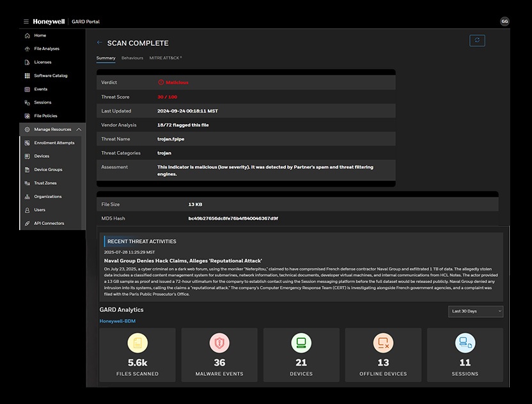Click the Users sidebar icon
532x404 pixels.
27,210
